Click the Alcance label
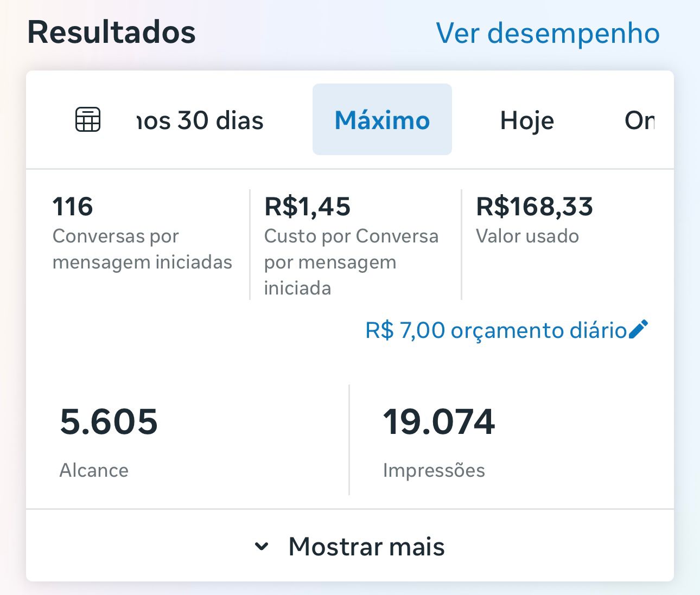 [94, 470]
